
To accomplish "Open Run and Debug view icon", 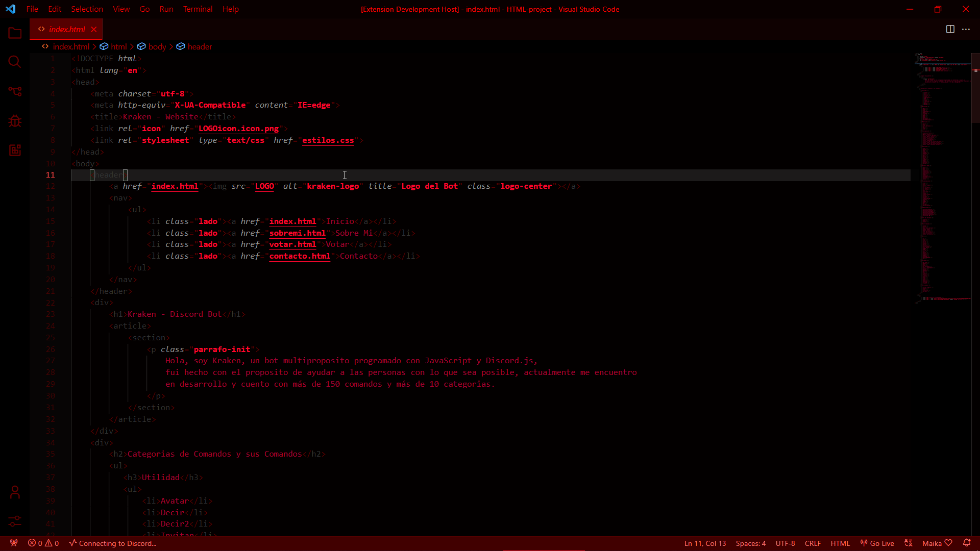I will pos(15,121).
